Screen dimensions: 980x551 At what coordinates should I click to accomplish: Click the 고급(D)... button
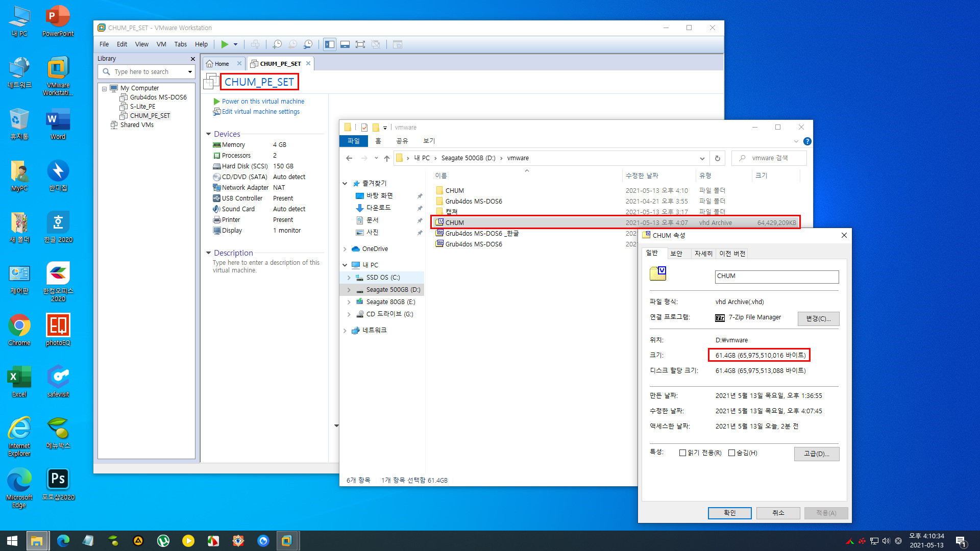click(x=816, y=454)
